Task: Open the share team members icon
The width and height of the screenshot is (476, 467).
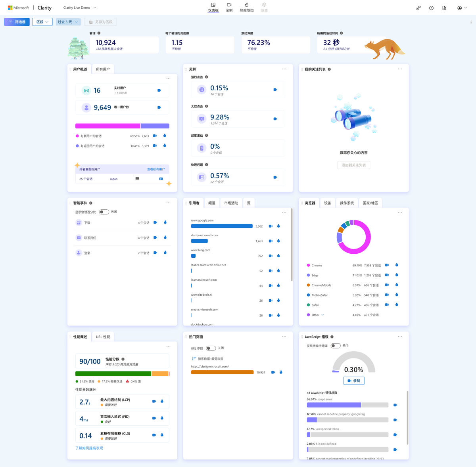Action: click(418, 8)
